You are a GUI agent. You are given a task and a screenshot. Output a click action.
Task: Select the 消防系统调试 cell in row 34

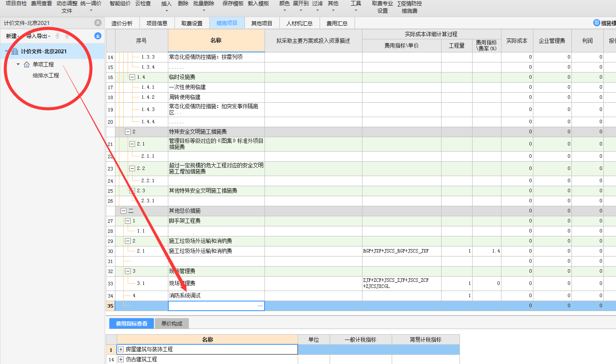click(216, 296)
